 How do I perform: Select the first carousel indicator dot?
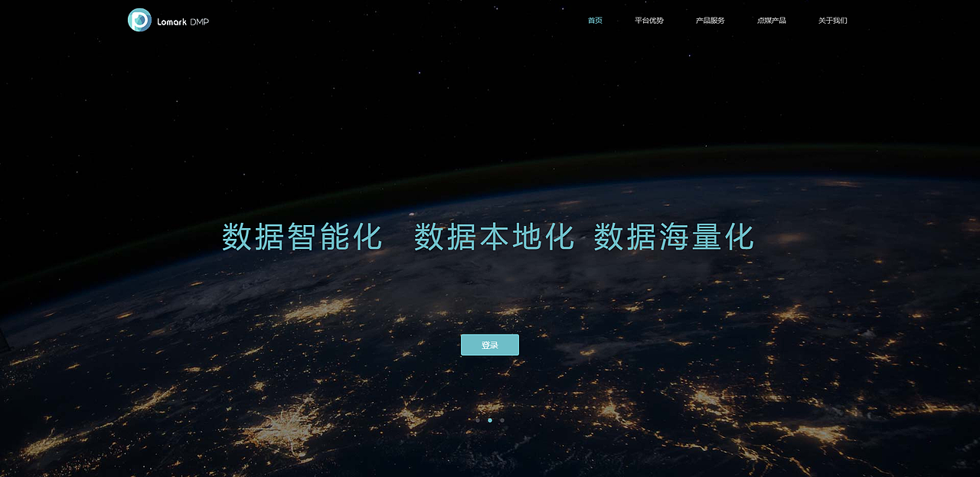(x=478, y=420)
